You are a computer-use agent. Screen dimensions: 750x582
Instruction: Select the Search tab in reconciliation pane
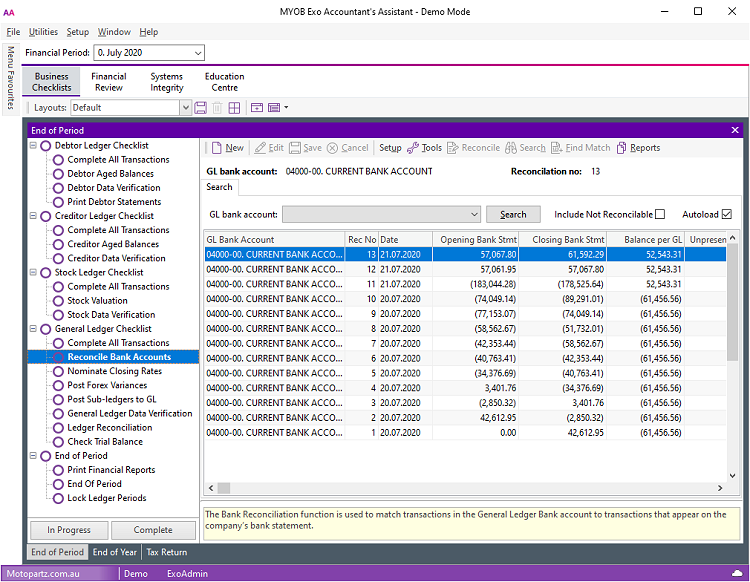click(220, 187)
